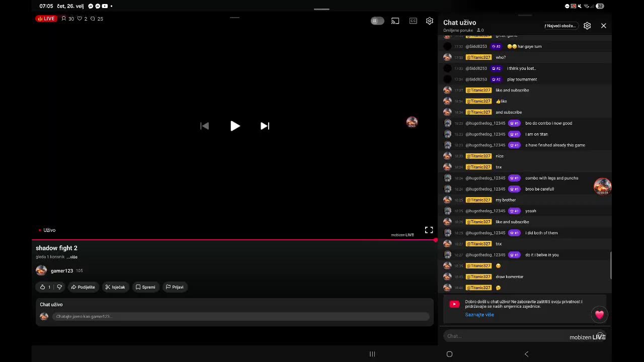644x362 pixels.
Task: Create a clip with Isječak
Action: point(115,287)
